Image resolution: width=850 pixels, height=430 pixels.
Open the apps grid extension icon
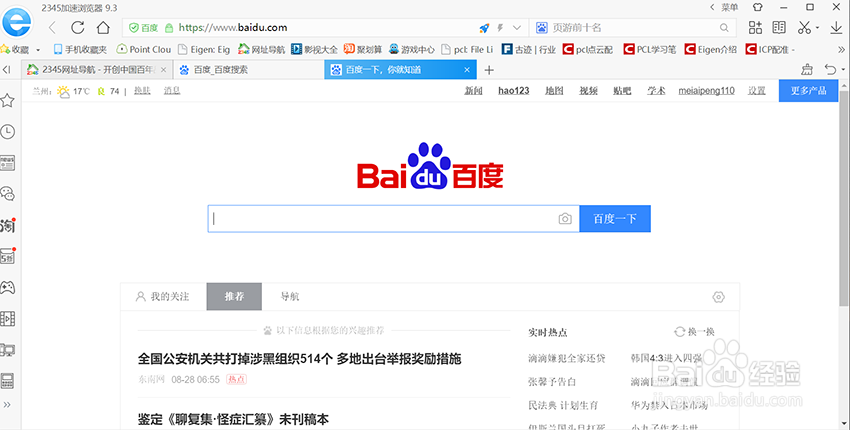[755, 27]
